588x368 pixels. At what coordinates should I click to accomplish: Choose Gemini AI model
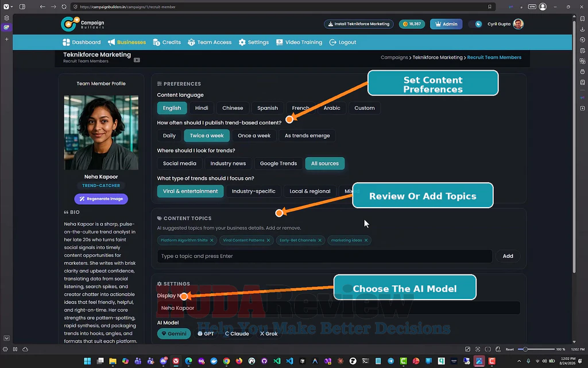(174, 334)
